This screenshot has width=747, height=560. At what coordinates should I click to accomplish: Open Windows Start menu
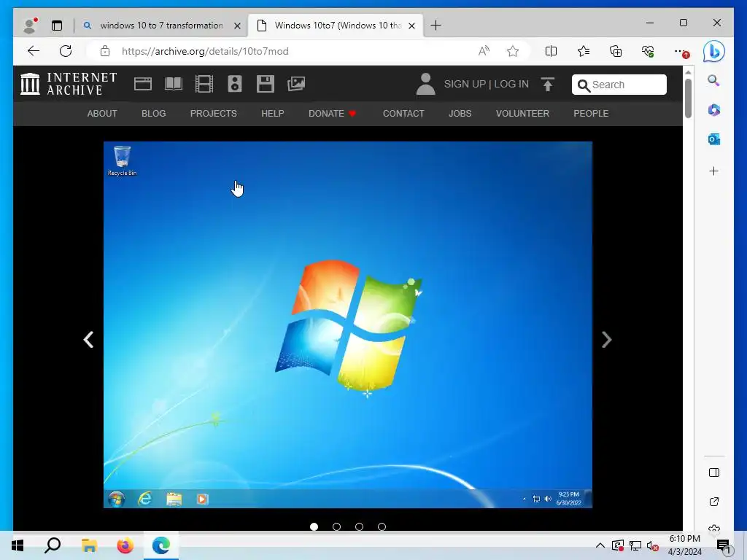pos(18,545)
